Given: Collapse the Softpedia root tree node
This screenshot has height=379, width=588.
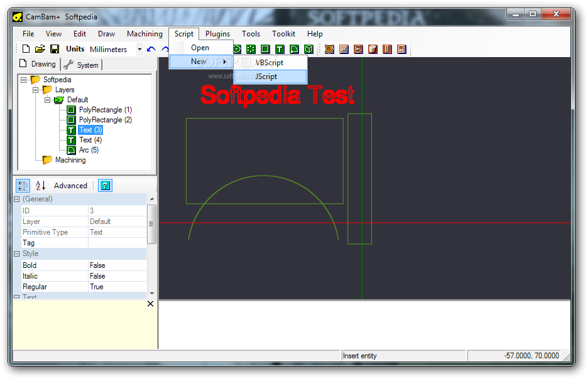Looking at the screenshot, I should coord(24,80).
